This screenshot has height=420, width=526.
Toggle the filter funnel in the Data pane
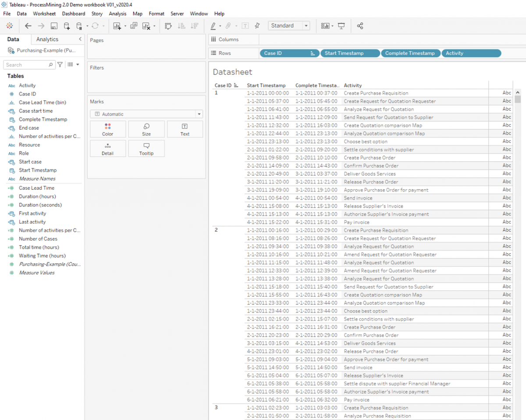tap(60, 65)
